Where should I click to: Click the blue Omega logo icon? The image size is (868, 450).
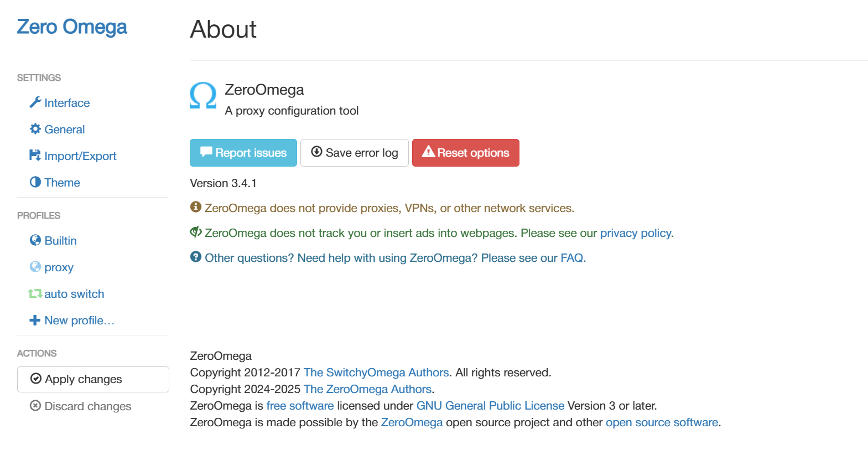coord(203,95)
